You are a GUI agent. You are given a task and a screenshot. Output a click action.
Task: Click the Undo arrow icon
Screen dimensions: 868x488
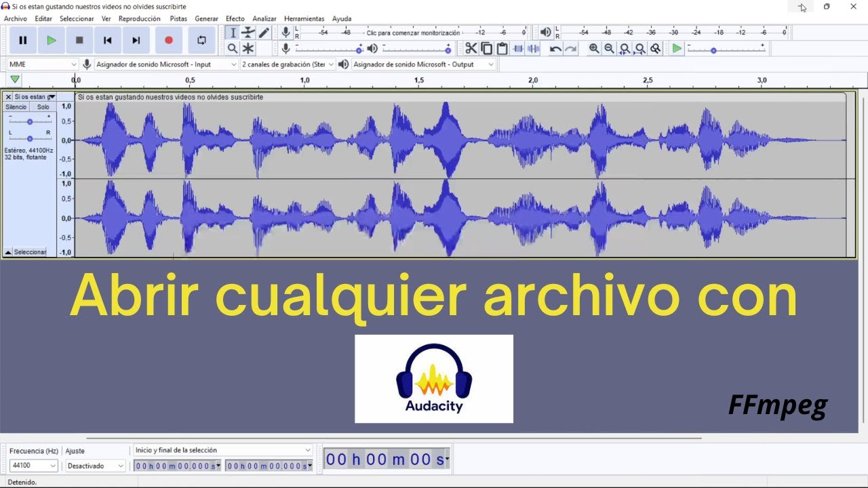point(555,48)
